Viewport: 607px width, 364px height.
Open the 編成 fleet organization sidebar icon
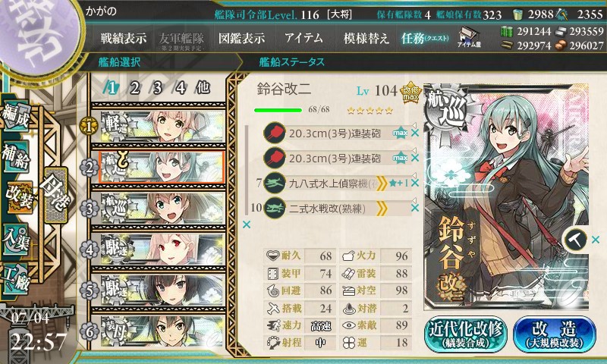click(16, 117)
